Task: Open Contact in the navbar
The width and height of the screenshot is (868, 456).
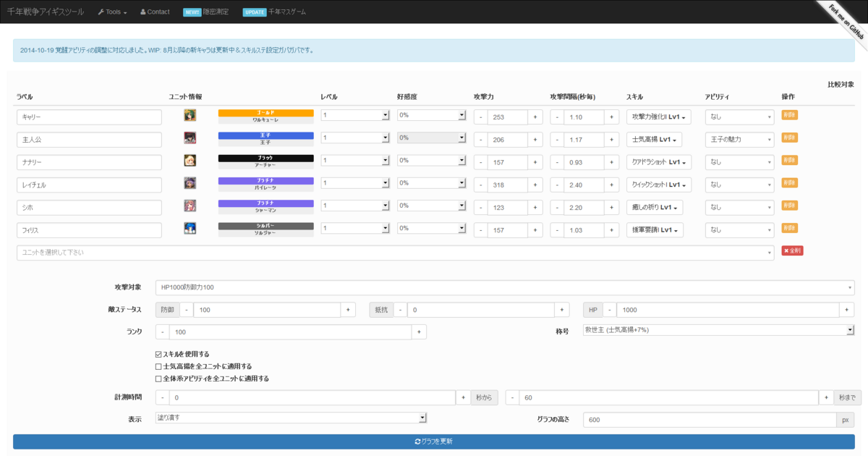Action: 155,12
